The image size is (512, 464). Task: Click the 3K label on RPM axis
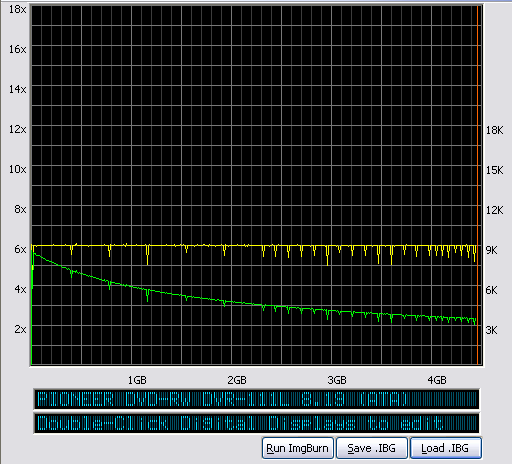pyautogui.click(x=492, y=330)
